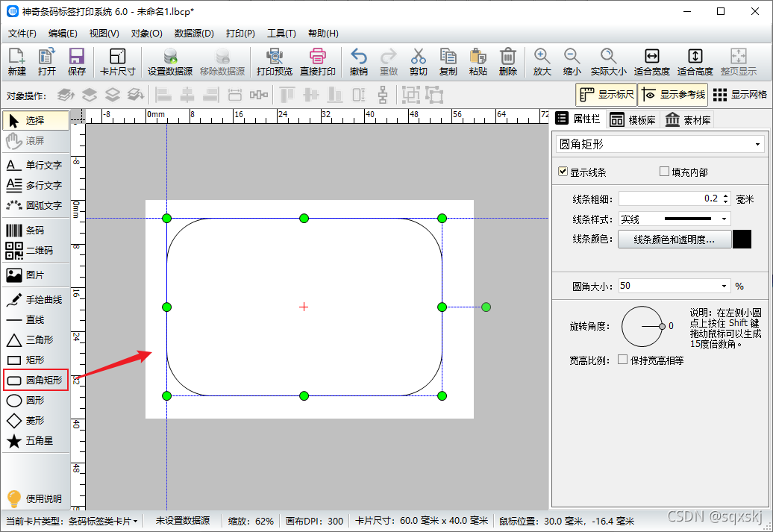Open the 线条样式 line style dropdown
Screen dimensions: 773x532
point(675,219)
